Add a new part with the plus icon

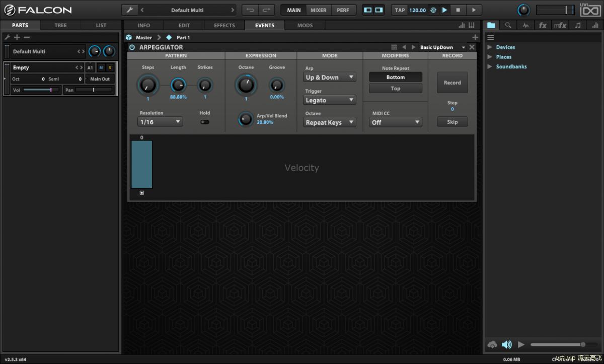(17, 37)
